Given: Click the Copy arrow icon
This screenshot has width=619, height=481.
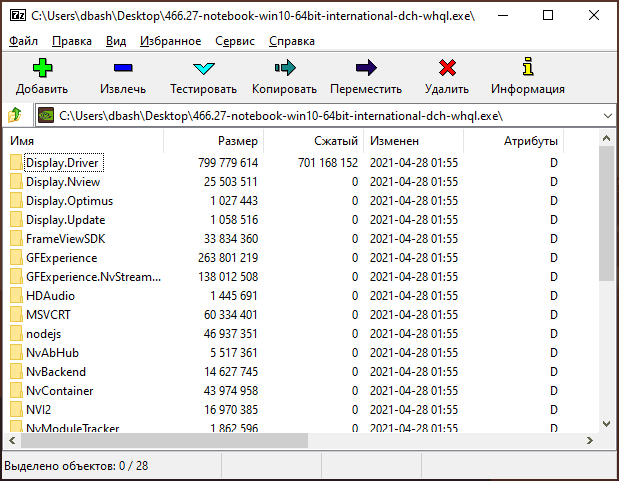Looking at the screenshot, I should pos(285,68).
